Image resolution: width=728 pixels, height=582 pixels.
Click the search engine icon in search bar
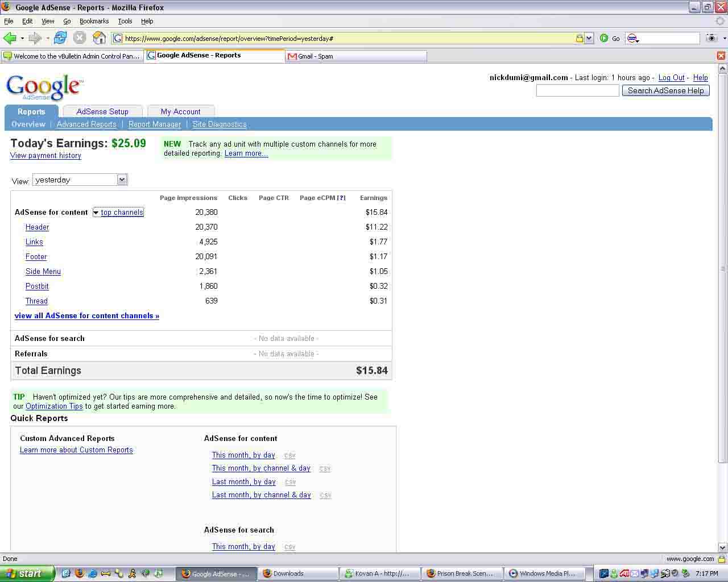(632, 38)
